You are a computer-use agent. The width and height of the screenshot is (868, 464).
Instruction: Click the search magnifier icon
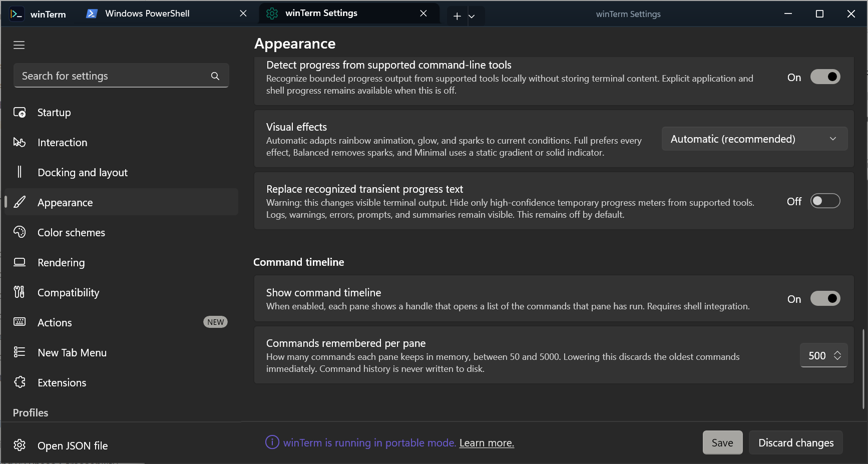(215, 76)
